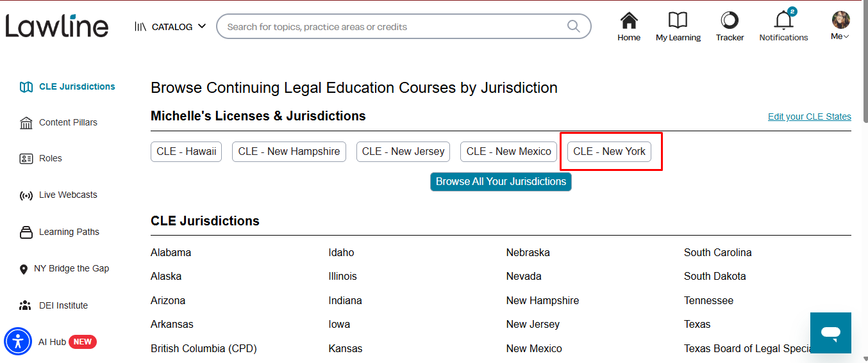Screen dimensions: 868x363
Task: Expand the Catalog dropdown
Action: click(x=171, y=27)
